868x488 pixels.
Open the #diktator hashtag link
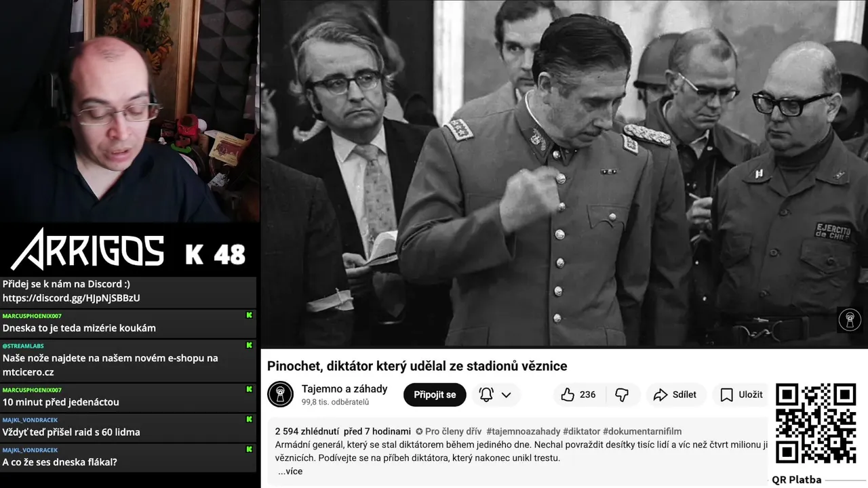tap(581, 431)
